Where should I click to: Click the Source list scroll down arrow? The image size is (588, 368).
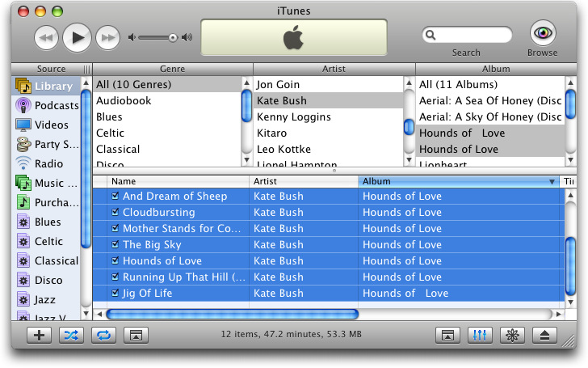(86, 313)
